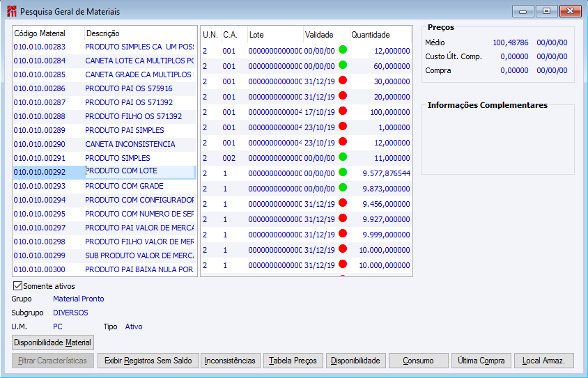
Task: Click the application logo icon in title bar
Action: (x=12, y=11)
